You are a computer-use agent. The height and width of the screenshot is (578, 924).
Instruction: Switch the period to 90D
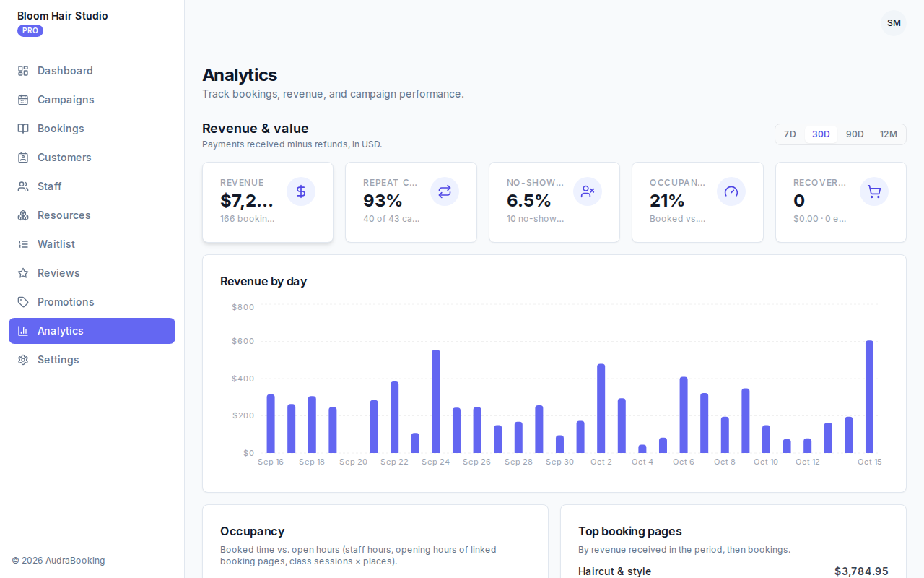[855, 134]
